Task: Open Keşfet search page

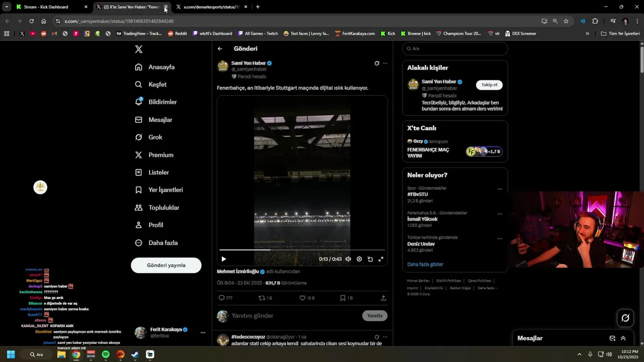Action: coord(150,84)
